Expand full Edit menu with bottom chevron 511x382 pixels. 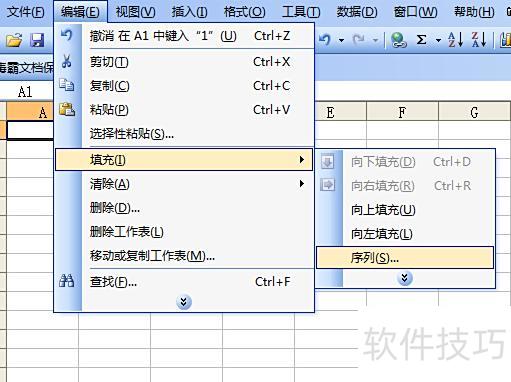point(184,302)
